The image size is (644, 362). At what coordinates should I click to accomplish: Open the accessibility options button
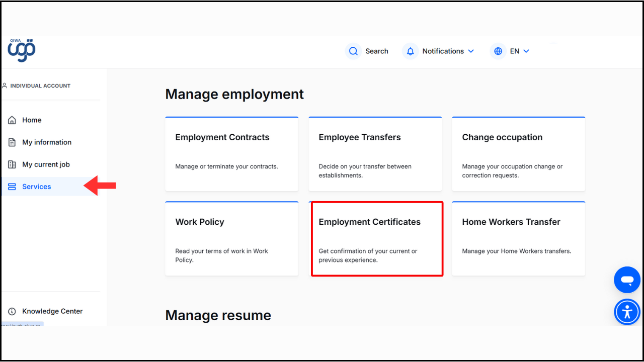(x=627, y=312)
